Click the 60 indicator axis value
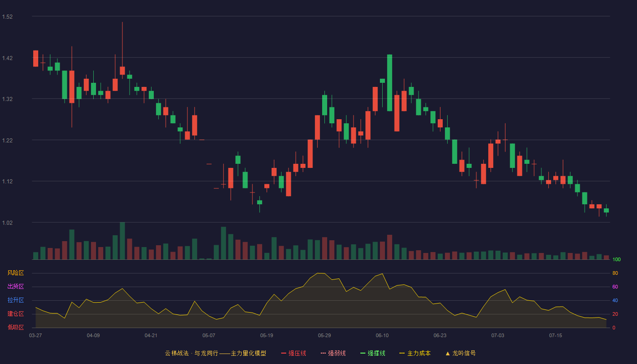637x364 pixels. (615, 287)
